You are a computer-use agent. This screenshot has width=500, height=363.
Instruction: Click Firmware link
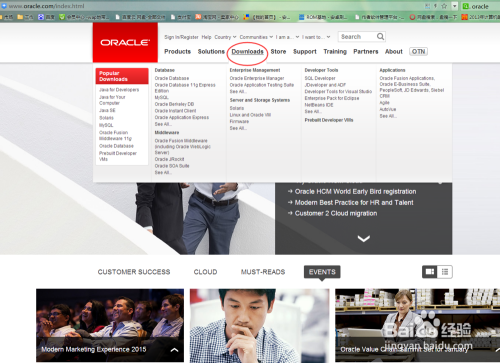[239, 122]
